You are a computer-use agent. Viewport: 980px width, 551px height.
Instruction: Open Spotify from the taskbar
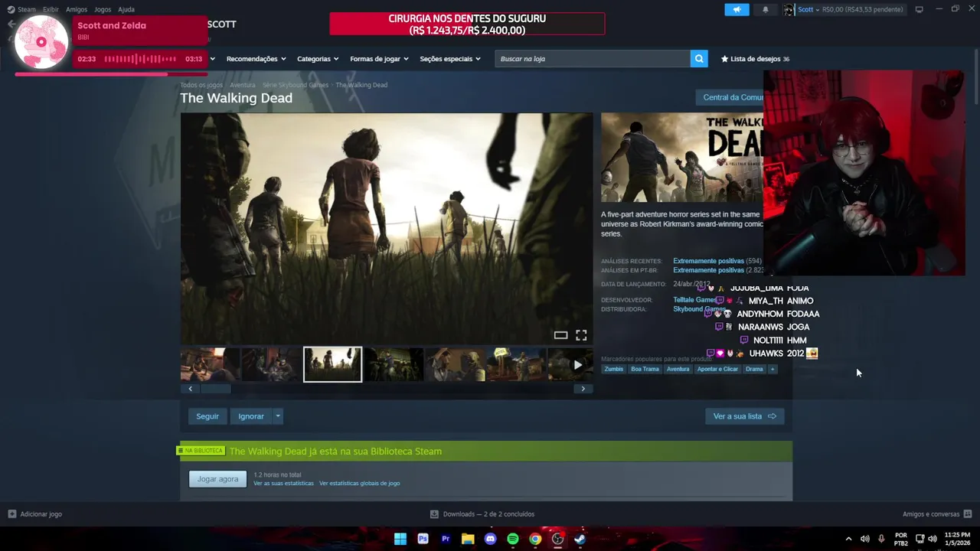[512, 539]
